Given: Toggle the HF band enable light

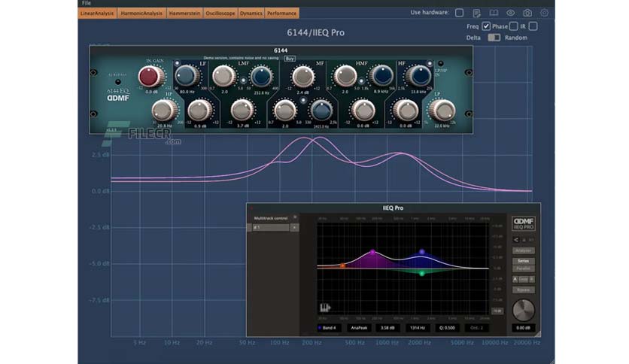Looking at the screenshot, I should (430, 63).
